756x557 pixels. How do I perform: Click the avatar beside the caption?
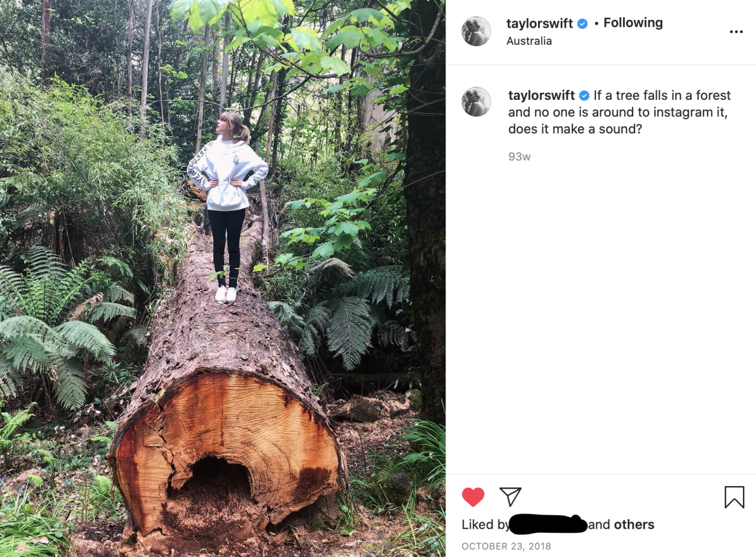tap(476, 102)
